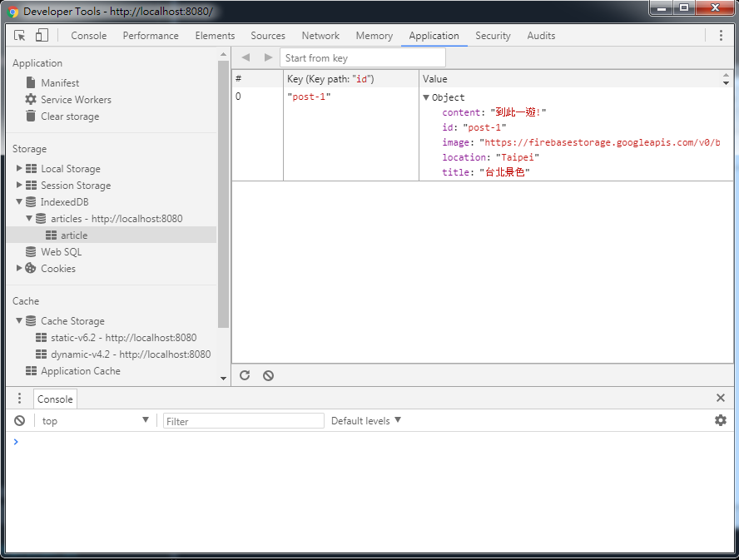Switch to the Console tab
Image resolution: width=739 pixels, height=560 pixels.
(88, 35)
